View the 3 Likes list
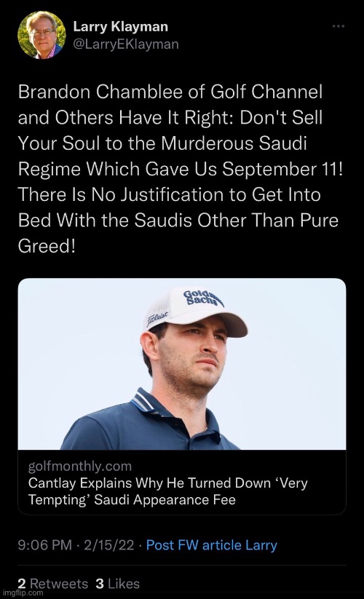Image resolution: width=364 pixels, height=599 pixels. pyautogui.click(x=118, y=584)
